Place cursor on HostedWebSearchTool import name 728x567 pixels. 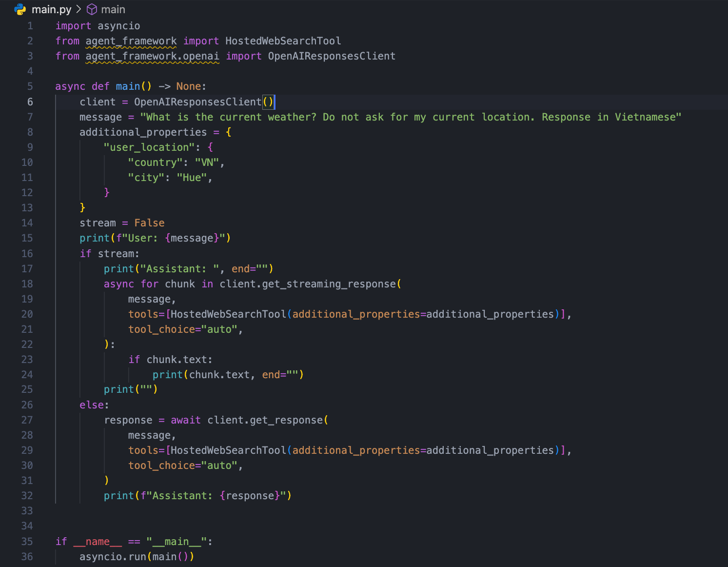pos(283,41)
